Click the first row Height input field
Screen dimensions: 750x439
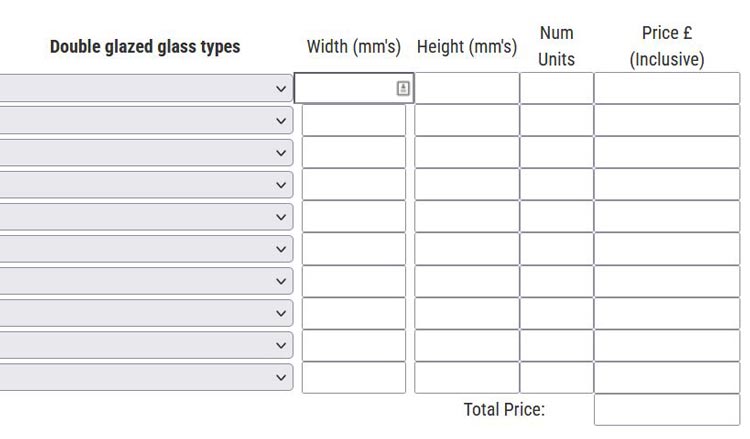click(x=466, y=88)
